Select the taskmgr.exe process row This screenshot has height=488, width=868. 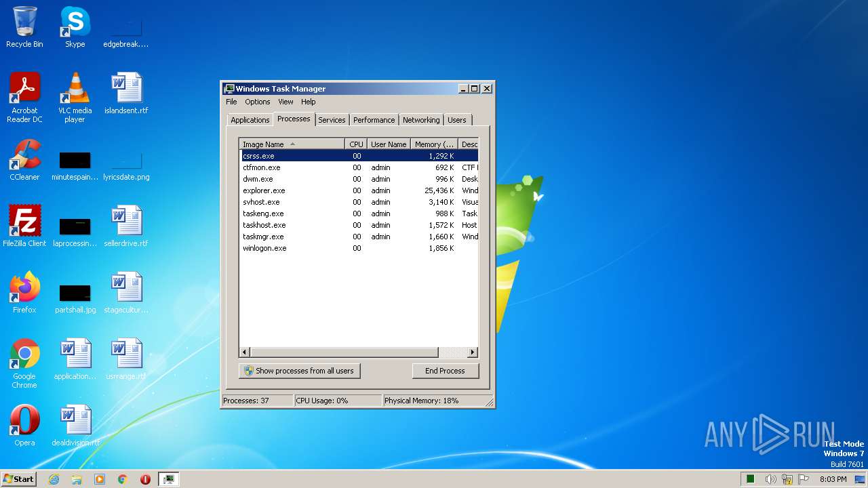[x=359, y=237]
